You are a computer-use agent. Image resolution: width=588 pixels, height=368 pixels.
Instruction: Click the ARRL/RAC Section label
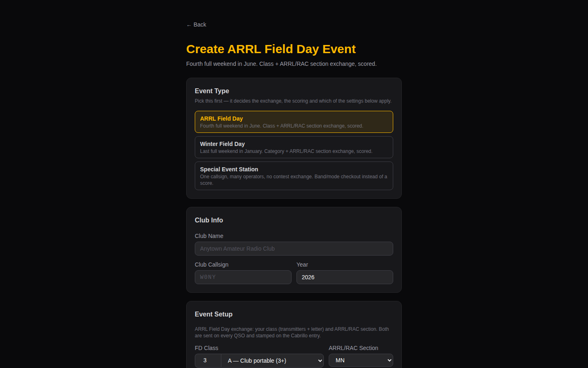353,348
